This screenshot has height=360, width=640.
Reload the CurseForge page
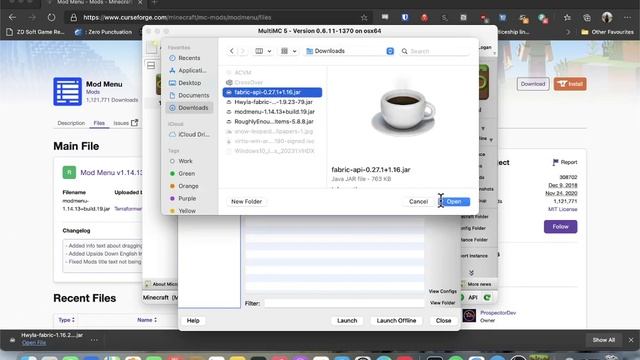point(51,18)
